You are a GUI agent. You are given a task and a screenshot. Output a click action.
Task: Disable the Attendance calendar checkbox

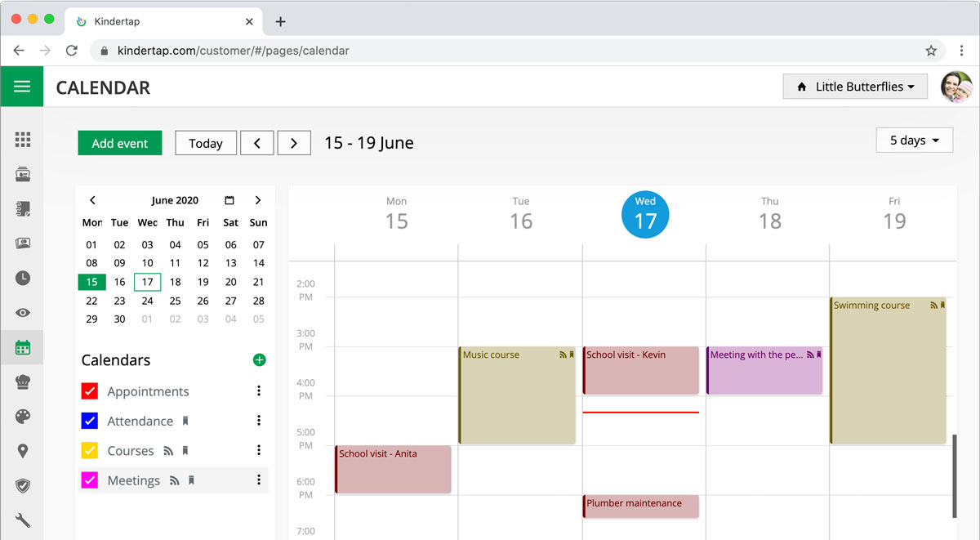click(91, 421)
